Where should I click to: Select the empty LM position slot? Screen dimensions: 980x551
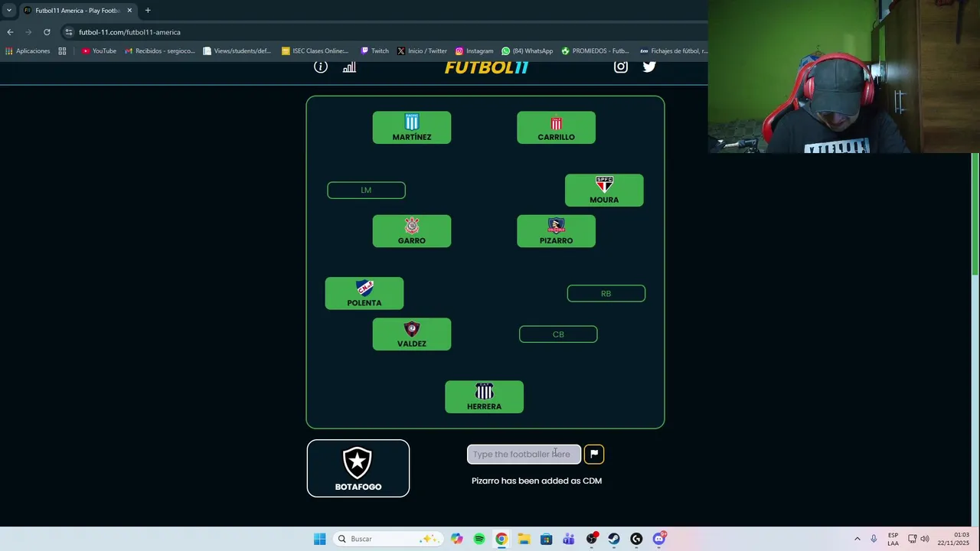(366, 190)
